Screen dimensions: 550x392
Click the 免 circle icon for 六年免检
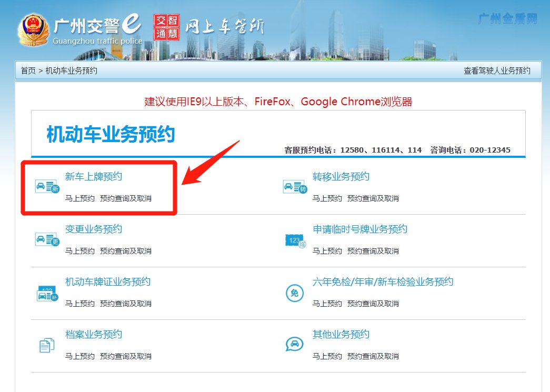[x=294, y=293]
